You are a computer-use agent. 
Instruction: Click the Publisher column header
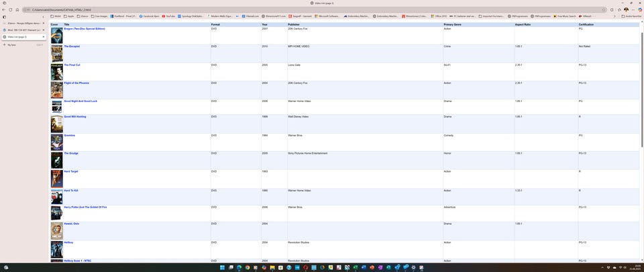click(294, 25)
